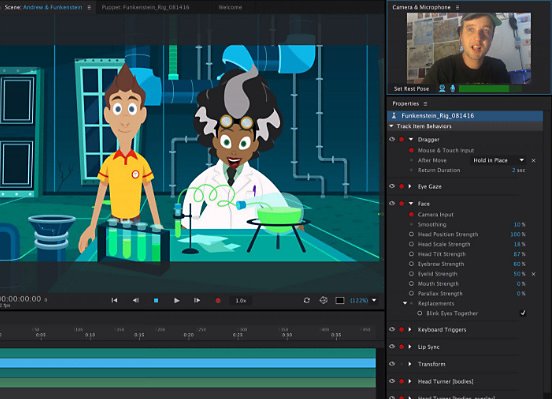Toggle the mesh overlay icon
The width and height of the screenshot is (552, 399).
pyautogui.click(x=324, y=300)
